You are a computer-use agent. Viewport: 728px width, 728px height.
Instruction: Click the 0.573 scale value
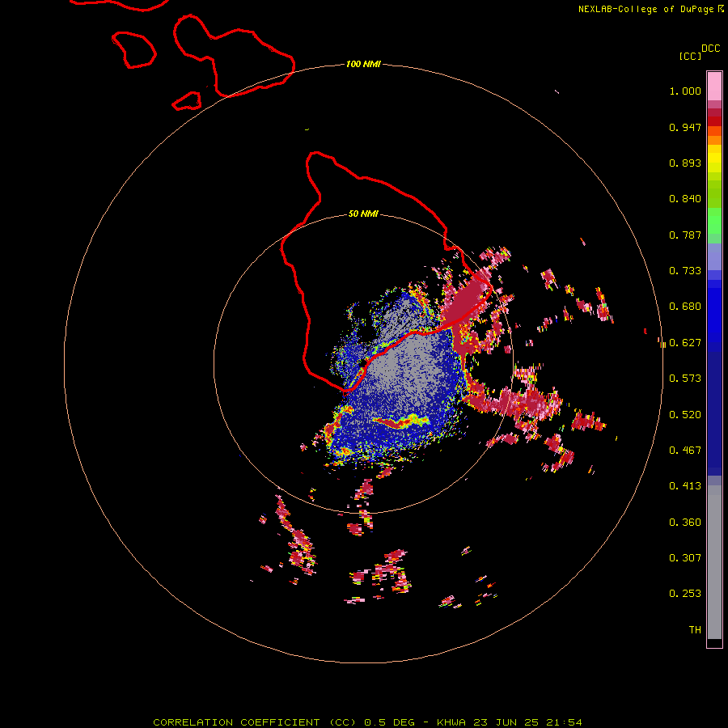pyautogui.click(x=685, y=379)
